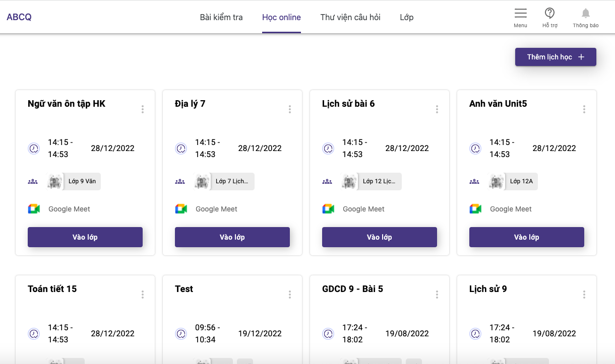This screenshot has width=615, height=364.
Task: Open the hamburger Menu icon
Action: [520, 14]
